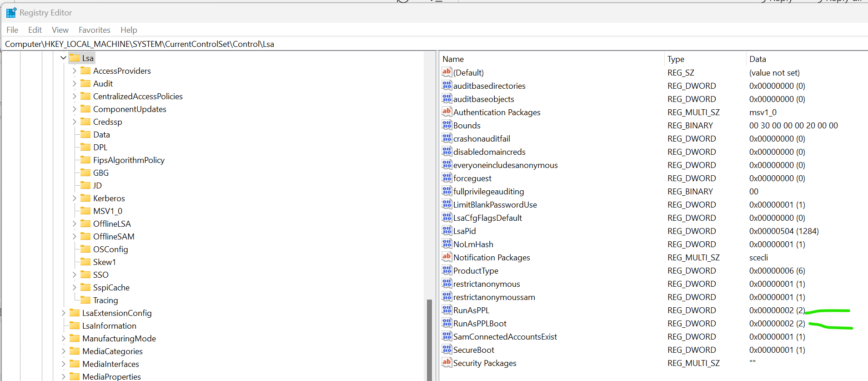Expand the OfflineLSA key
Viewport: 868px width, 381px height.
[x=74, y=224]
